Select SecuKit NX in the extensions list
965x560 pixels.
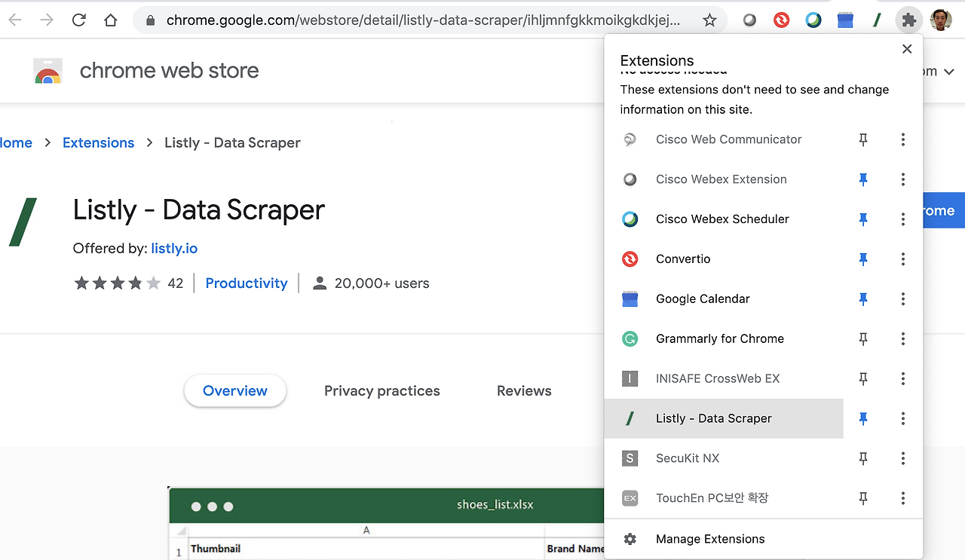point(724,458)
